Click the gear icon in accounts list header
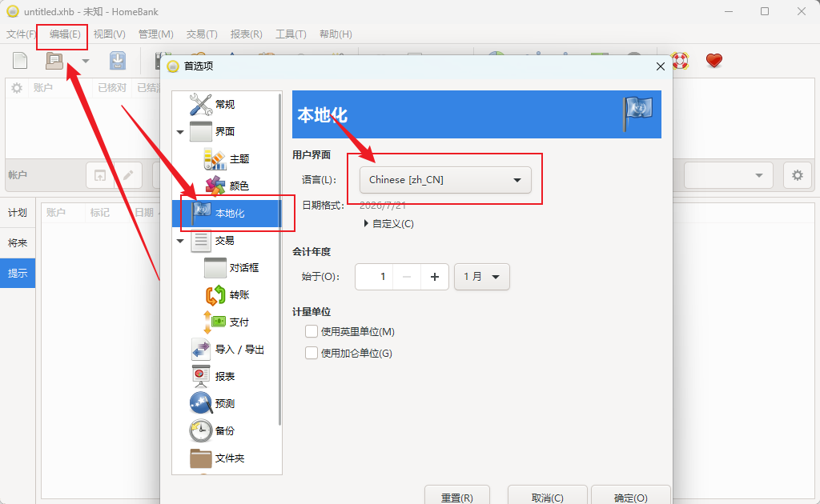Image resolution: width=820 pixels, height=504 pixels. (x=17, y=88)
